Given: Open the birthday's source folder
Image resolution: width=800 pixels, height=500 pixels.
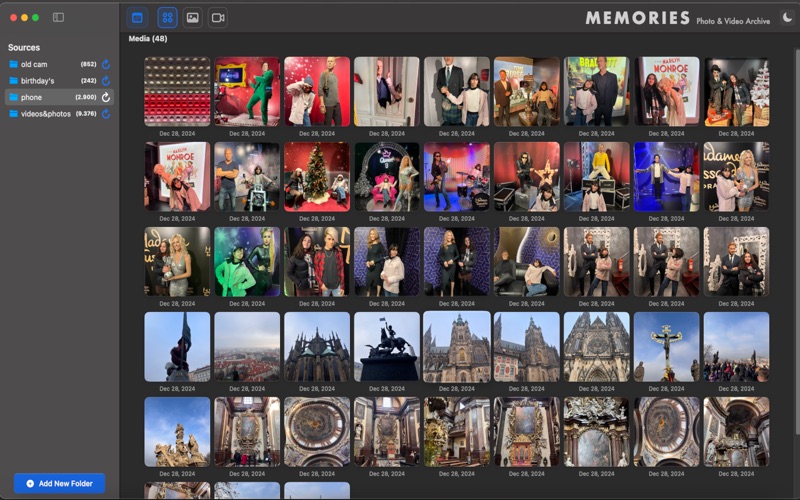Looking at the screenshot, I should click(x=59, y=81).
